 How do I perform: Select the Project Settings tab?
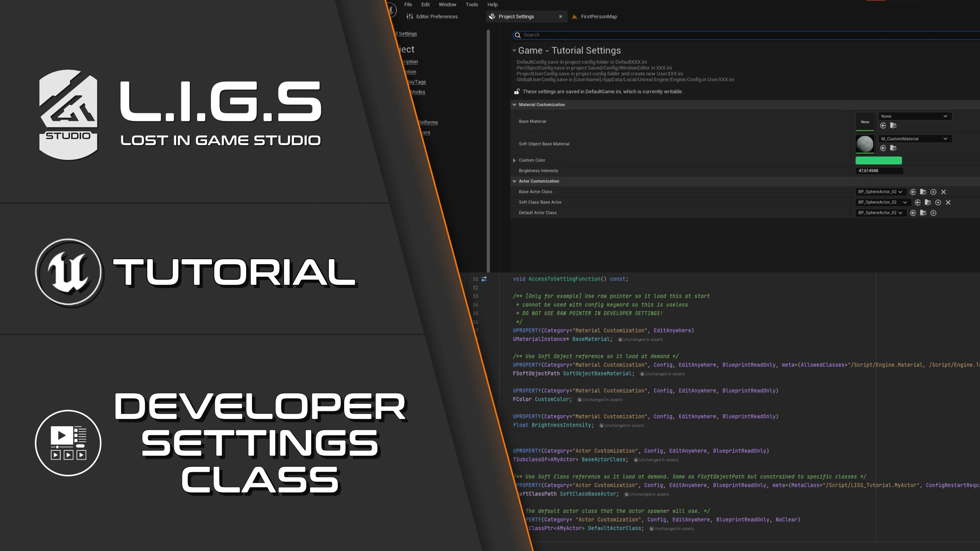pos(527,16)
